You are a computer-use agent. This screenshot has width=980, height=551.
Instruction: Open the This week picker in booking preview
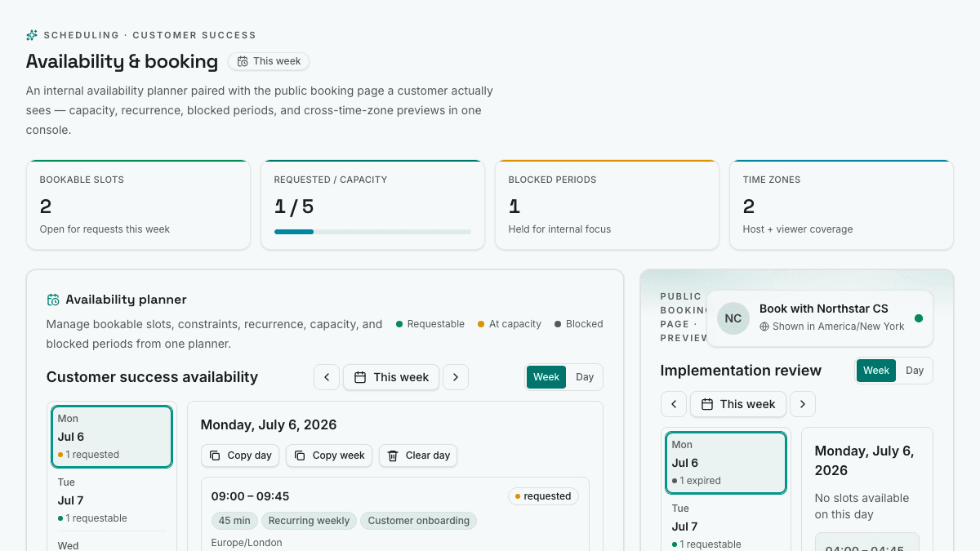tap(738, 404)
